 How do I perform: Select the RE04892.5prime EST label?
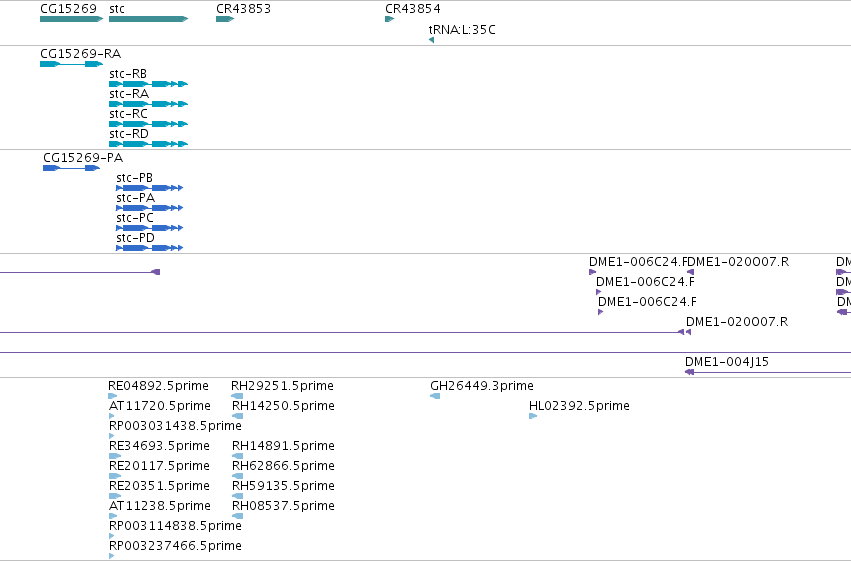(x=158, y=386)
